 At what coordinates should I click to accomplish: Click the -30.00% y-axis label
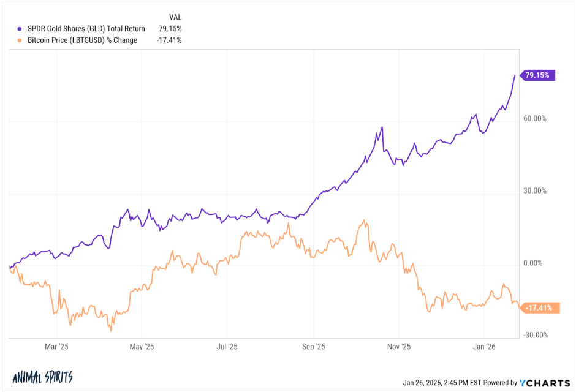(x=536, y=335)
